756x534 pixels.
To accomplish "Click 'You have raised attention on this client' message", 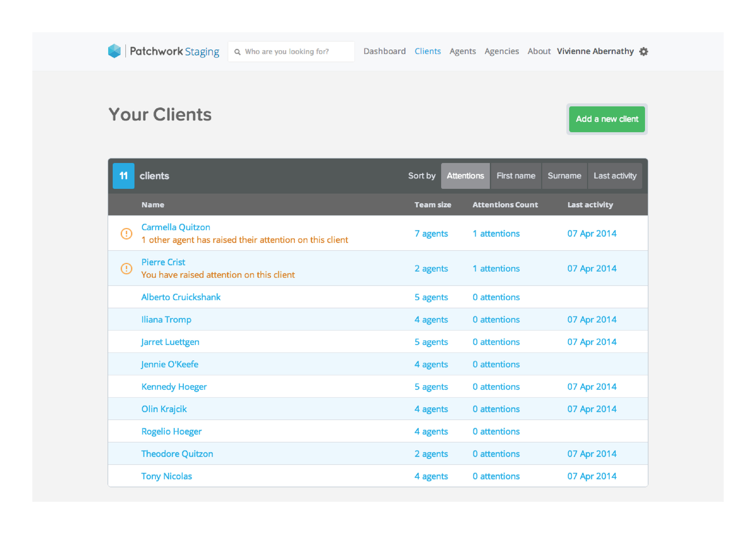I will (x=218, y=275).
